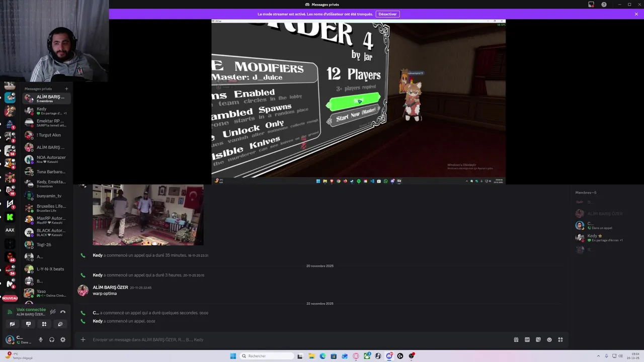The width and height of the screenshot is (644, 362).
Task: Disconnect from the voice call
Action: click(x=63, y=312)
